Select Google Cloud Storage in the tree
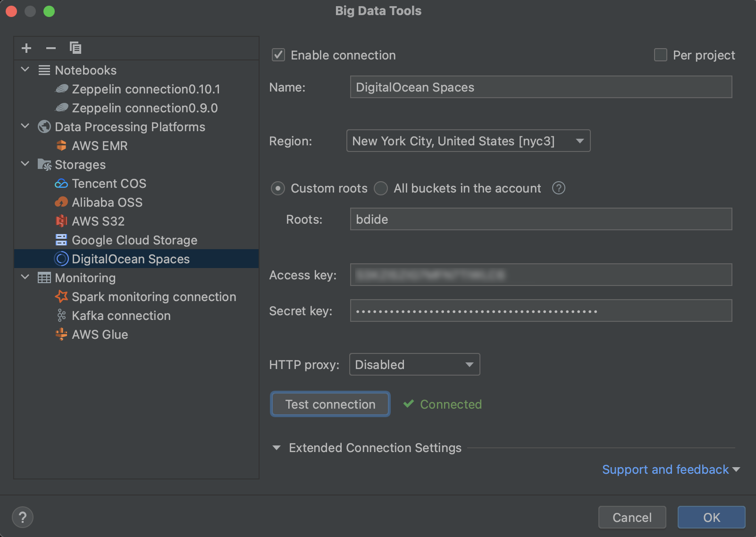This screenshot has width=756, height=537. tap(134, 240)
